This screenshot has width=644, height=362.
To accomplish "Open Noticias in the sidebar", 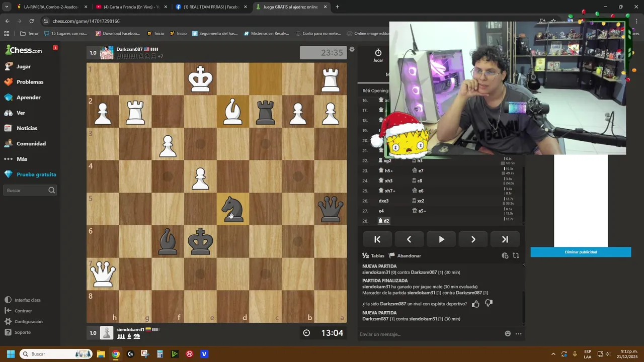I will pyautogui.click(x=21, y=128).
